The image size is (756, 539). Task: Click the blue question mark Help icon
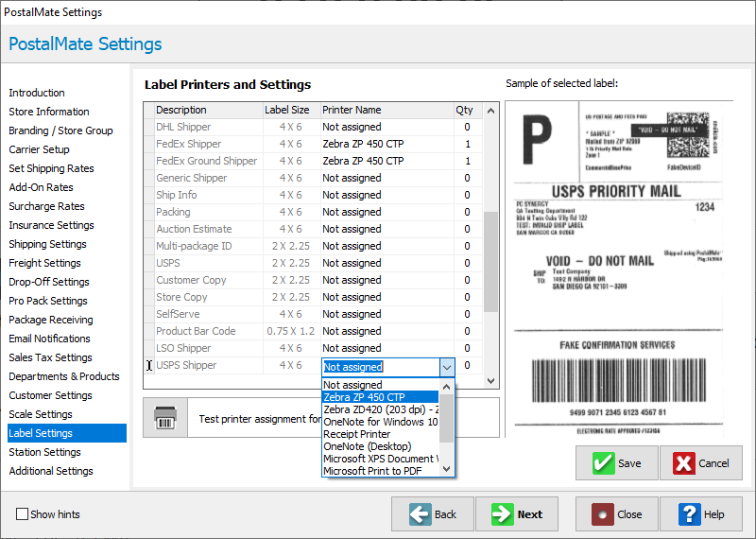click(x=690, y=514)
